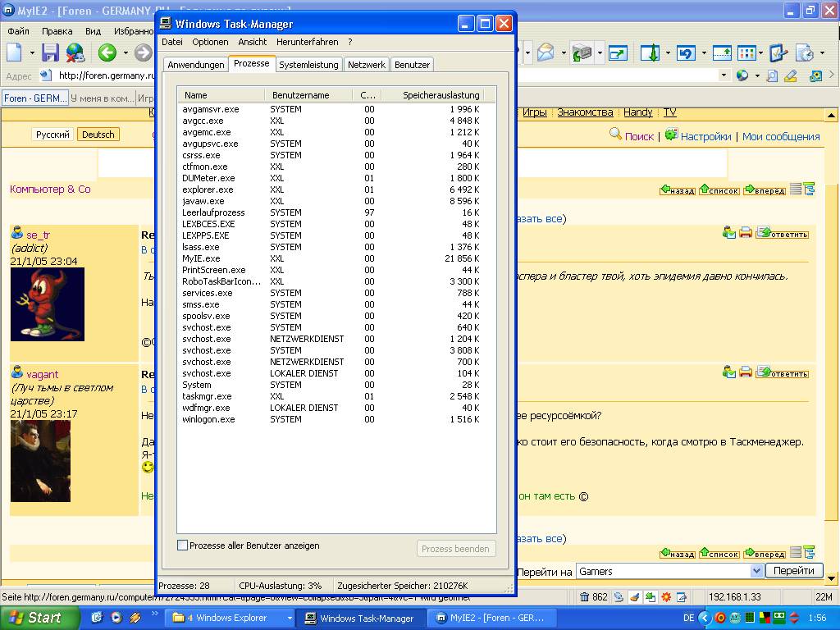Click the Перейти button in the forum
Screen dimensions: 840x630
pyautogui.click(x=794, y=571)
